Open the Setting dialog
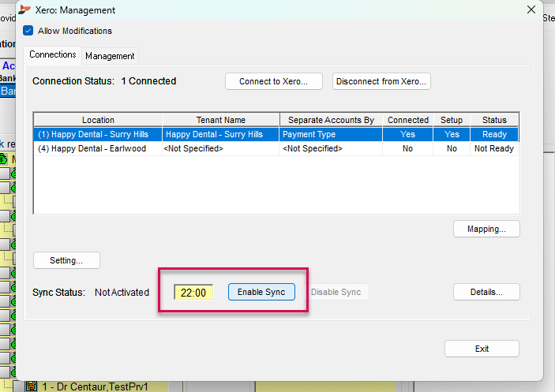The image size is (555, 392). [x=66, y=260]
